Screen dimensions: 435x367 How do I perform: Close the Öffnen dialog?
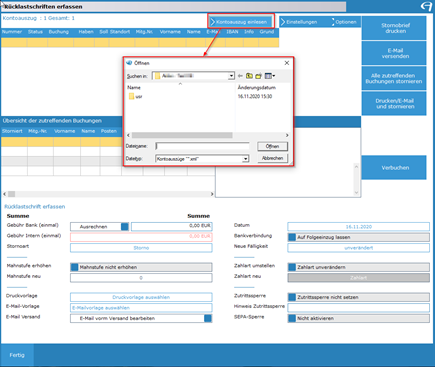tap(287, 63)
